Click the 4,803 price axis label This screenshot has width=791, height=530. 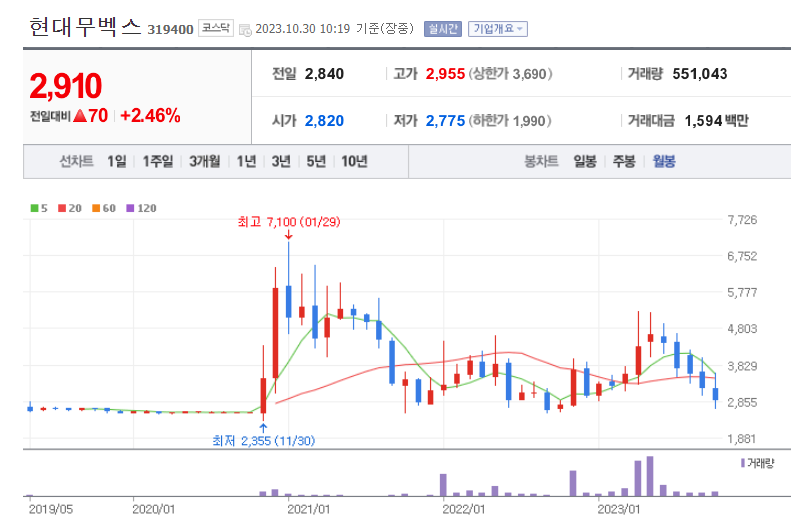coord(742,329)
